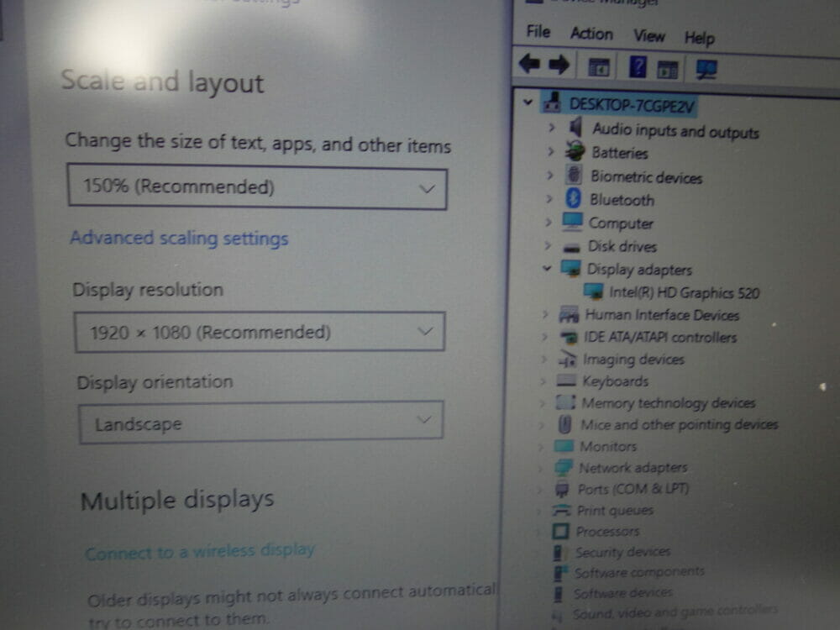Click the Disk drives icon
Image resolution: width=840 pixels, height=630 pixels.
coord(571,248)
